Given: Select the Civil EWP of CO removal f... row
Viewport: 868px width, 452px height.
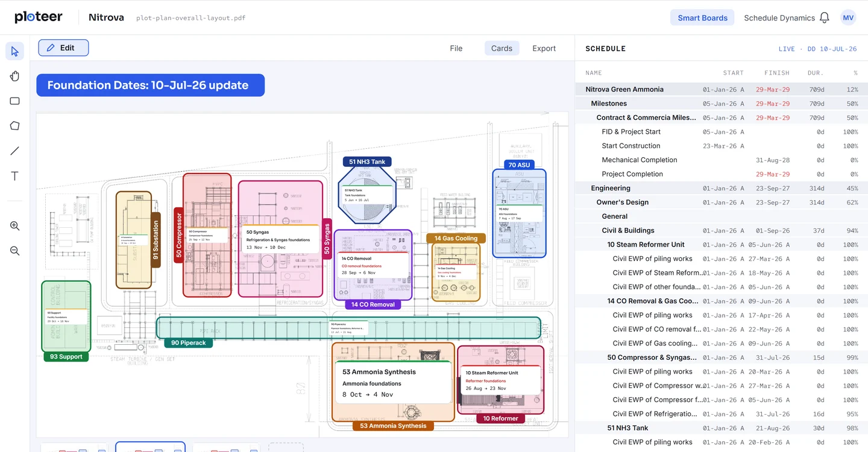Looking at the screenshot, I should 722,329.
